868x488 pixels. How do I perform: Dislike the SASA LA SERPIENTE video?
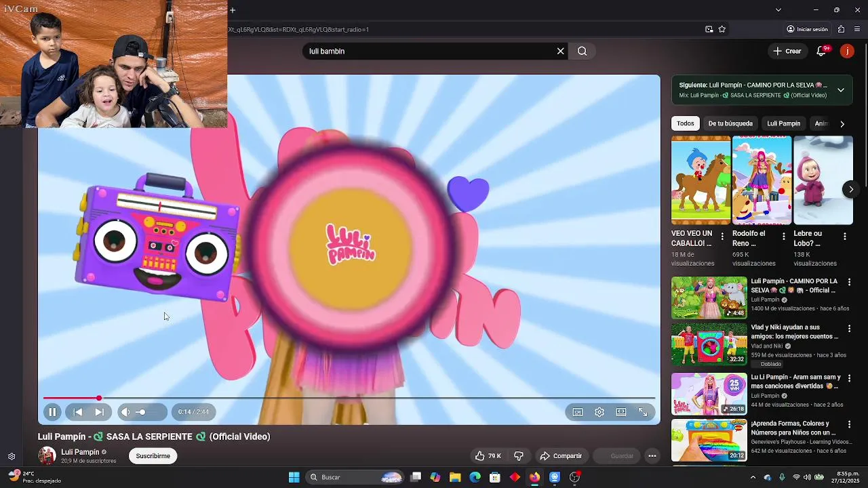tap(519, 456)
